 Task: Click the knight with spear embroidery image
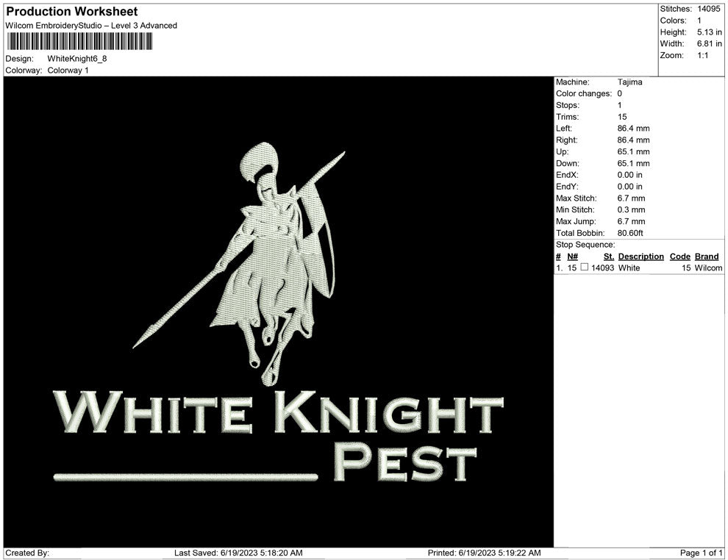239,264
